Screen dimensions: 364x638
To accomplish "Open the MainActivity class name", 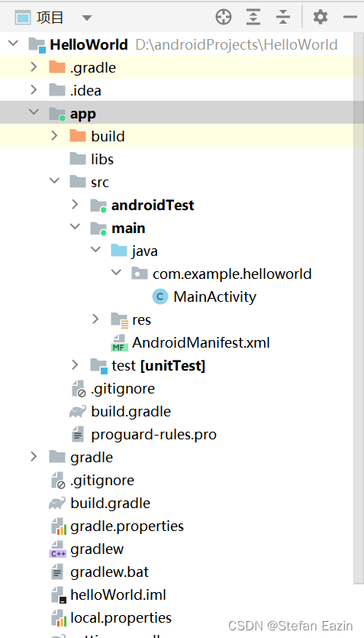I will click(x=215, y=297).
